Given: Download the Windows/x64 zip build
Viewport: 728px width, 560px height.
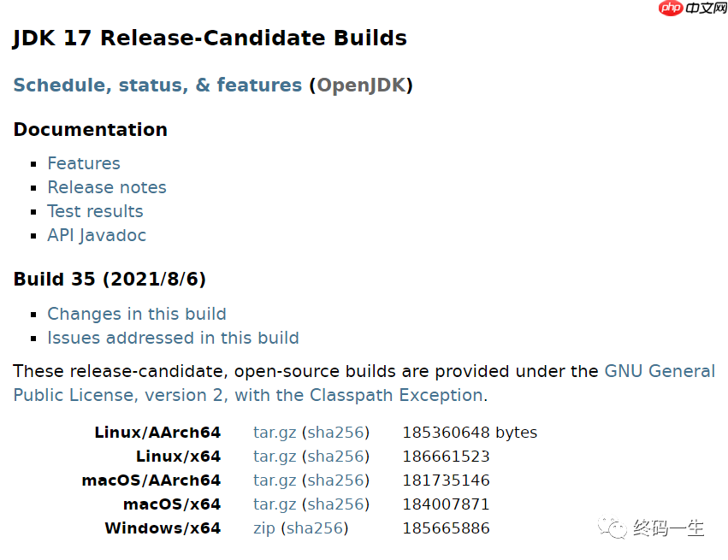Looking at the screenshot, I should click(264, 528).
